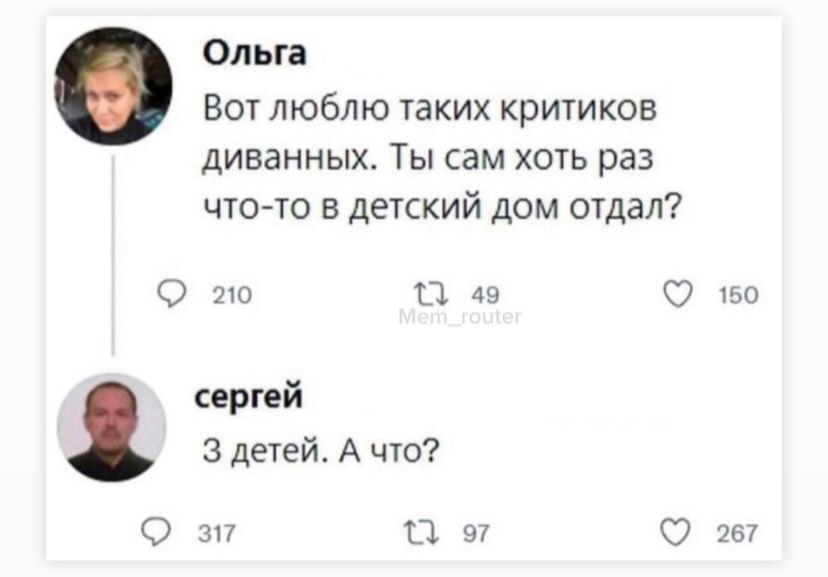This screenshot has width=828, height=577.
Task: Open profile via the Ольга name
Action: (255, 53)
